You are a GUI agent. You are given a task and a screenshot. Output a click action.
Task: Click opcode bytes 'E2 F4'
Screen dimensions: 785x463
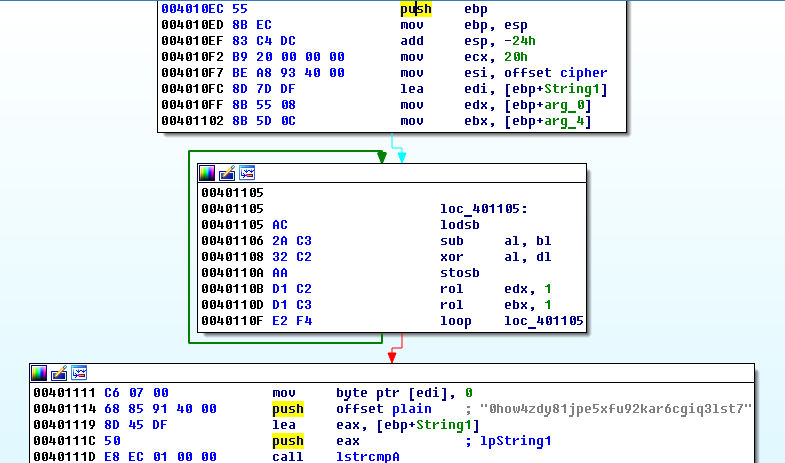point(292,321)
